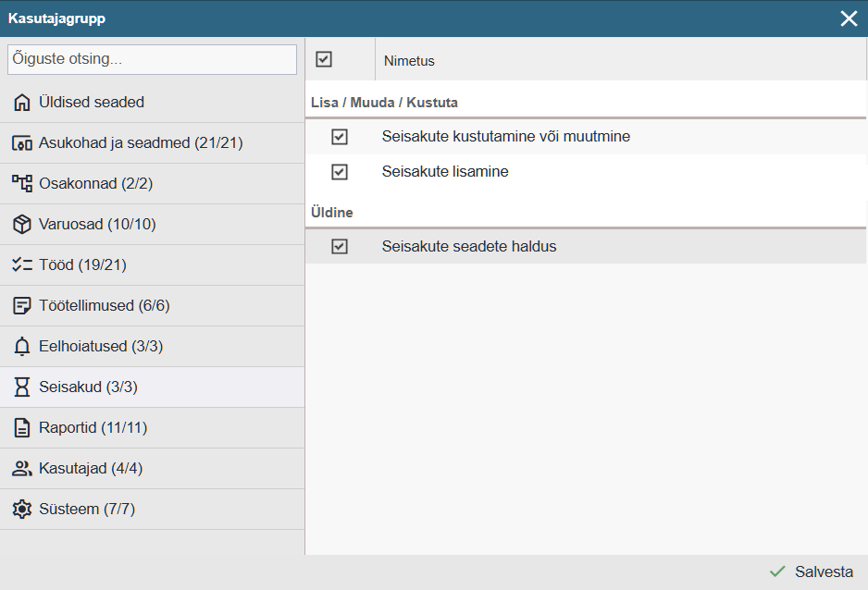Viewport: 868px width, 590px height.
Task: Toggle the select-all checkbox in header
Action: [x=324, y=60]
